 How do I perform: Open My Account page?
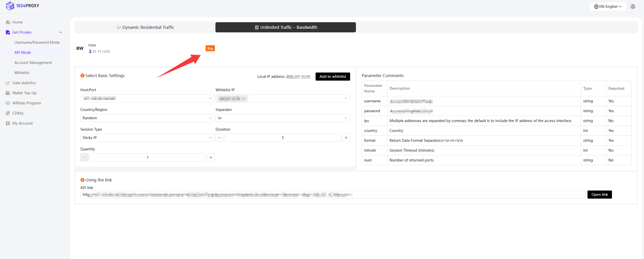22,123
